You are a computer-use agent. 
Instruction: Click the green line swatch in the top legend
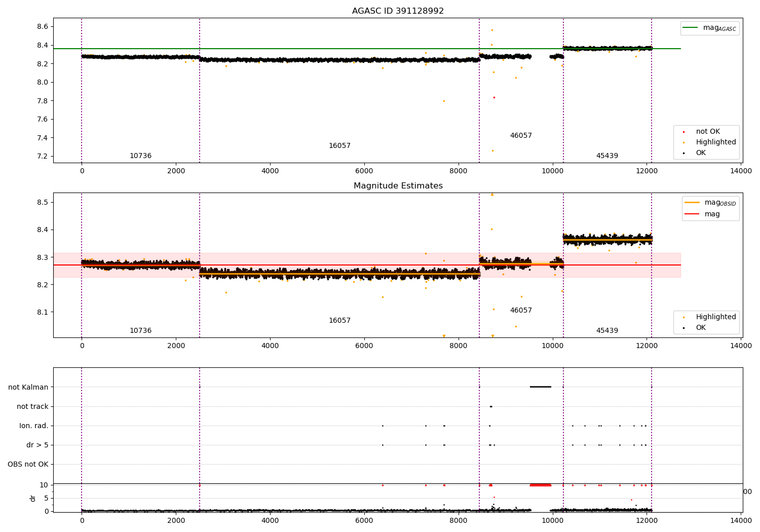(691, 28)
